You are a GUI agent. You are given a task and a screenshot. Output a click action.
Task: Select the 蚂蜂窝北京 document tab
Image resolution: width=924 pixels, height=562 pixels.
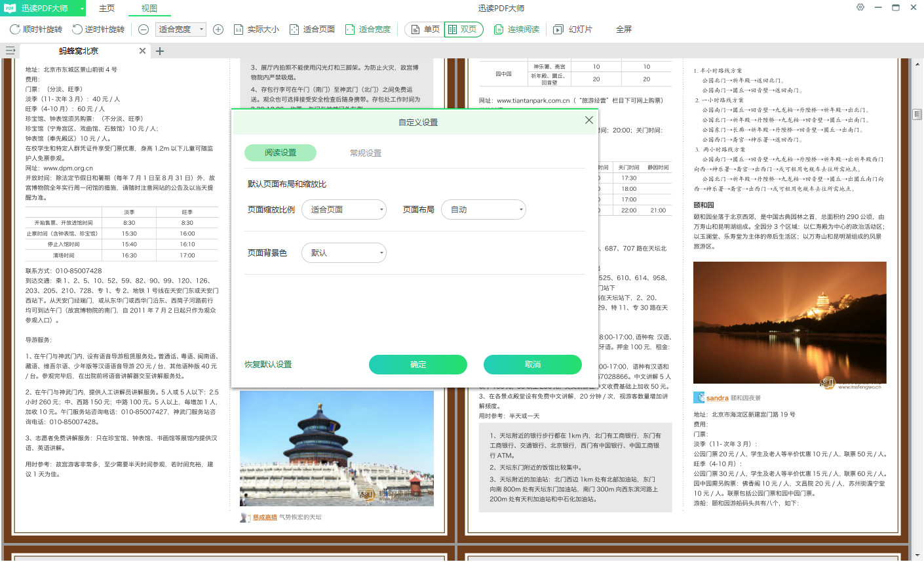point(79,51)
